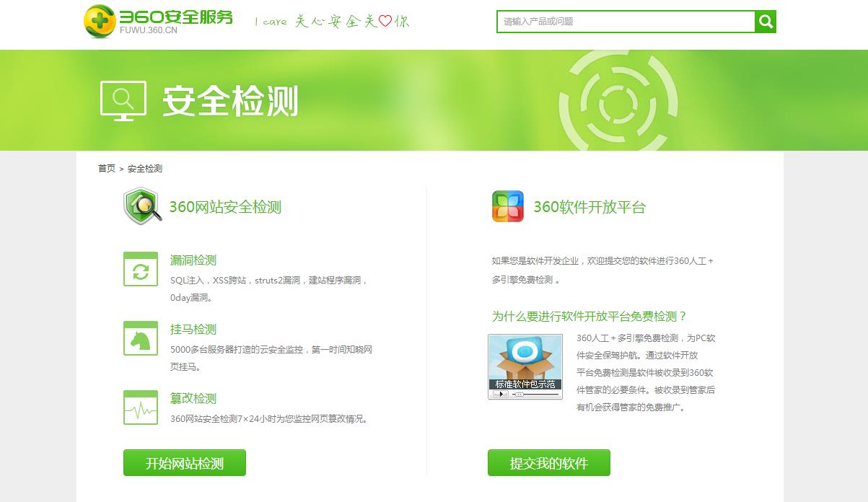Click the 篡改检测 heartbeat icon
Viewport: 868px width, 502px height.
tap(141, 408)
